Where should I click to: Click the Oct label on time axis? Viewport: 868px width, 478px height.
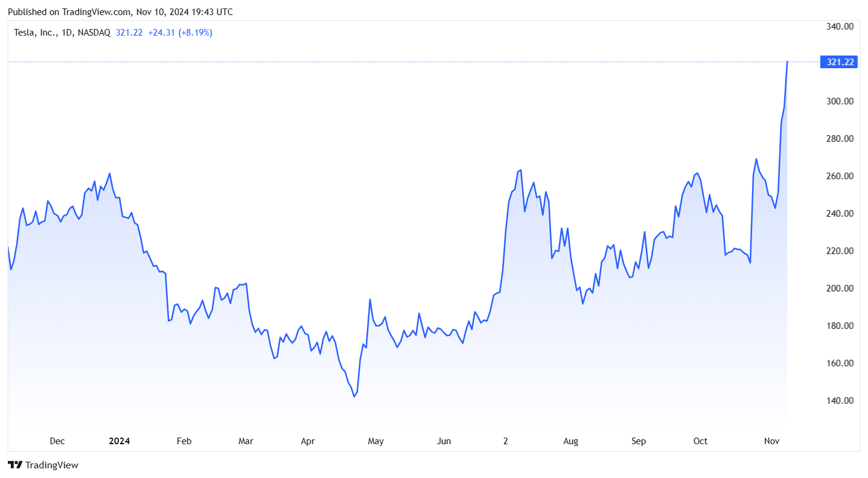point(700,441)
